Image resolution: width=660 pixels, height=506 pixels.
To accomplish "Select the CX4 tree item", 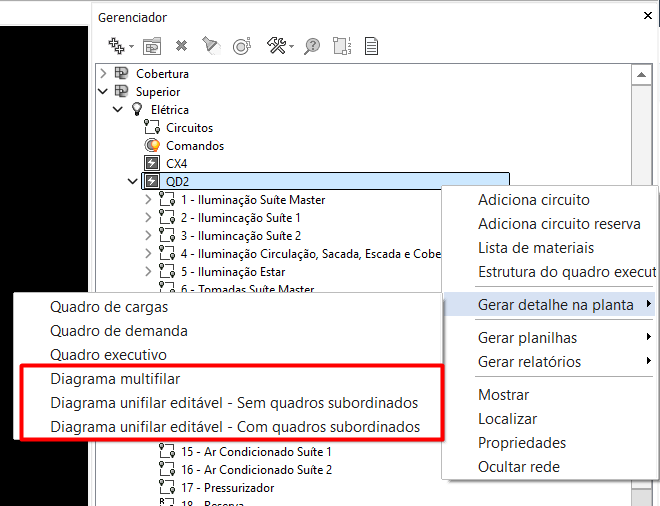I will click(176, 163).
